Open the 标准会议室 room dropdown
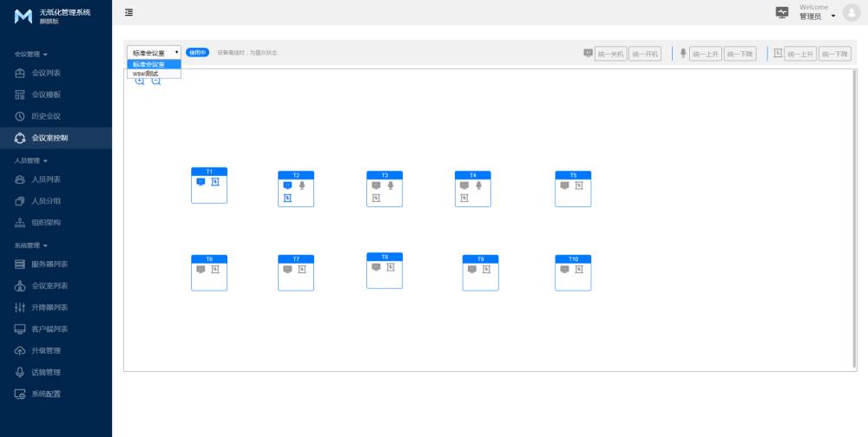868x437 pixels. pyautogui.click(x=155, y=53)
